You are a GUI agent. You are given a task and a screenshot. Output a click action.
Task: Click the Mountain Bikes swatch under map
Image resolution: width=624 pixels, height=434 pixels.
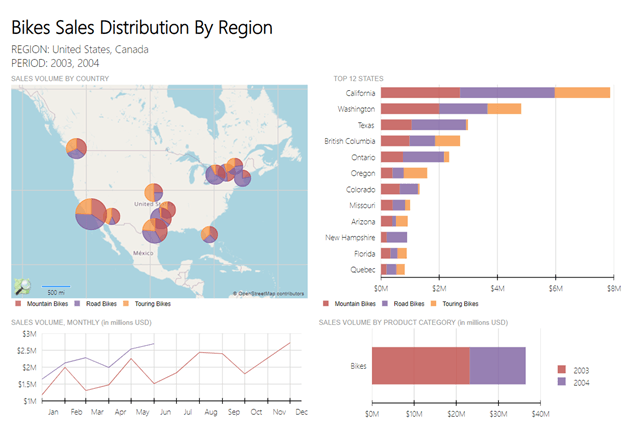(18, 304)
